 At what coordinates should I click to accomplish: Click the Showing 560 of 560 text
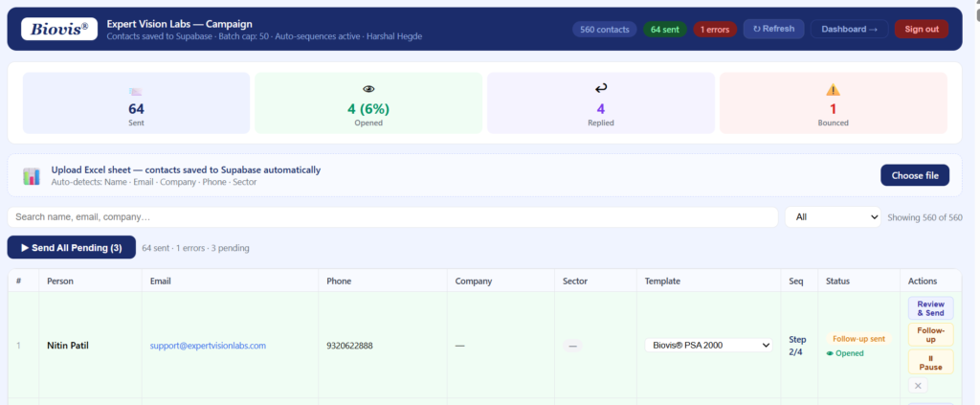pyautogui.click(x=925, y=217)
